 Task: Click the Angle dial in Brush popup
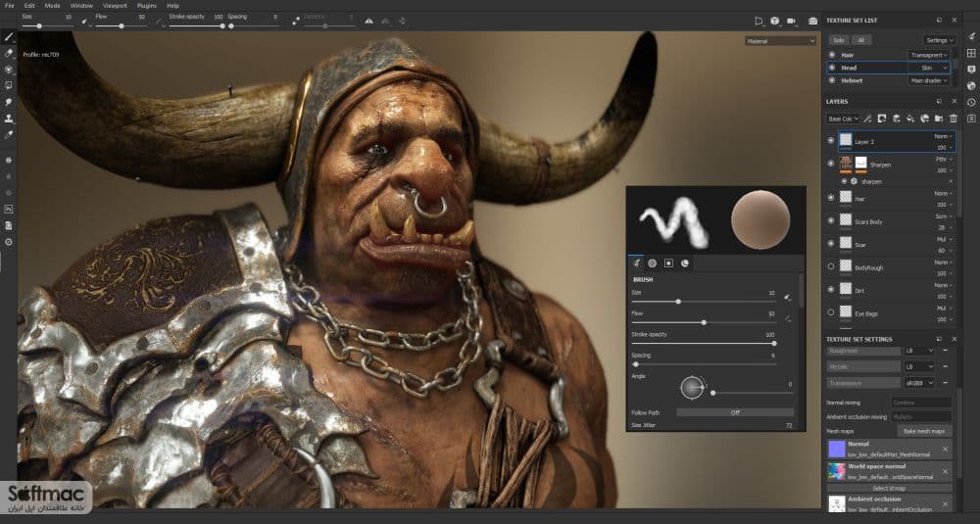692,388
